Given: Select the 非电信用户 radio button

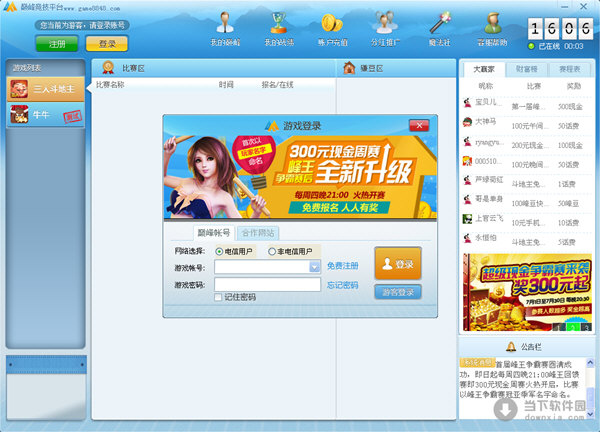Looking at the screenshot, I should coord(272,251).
